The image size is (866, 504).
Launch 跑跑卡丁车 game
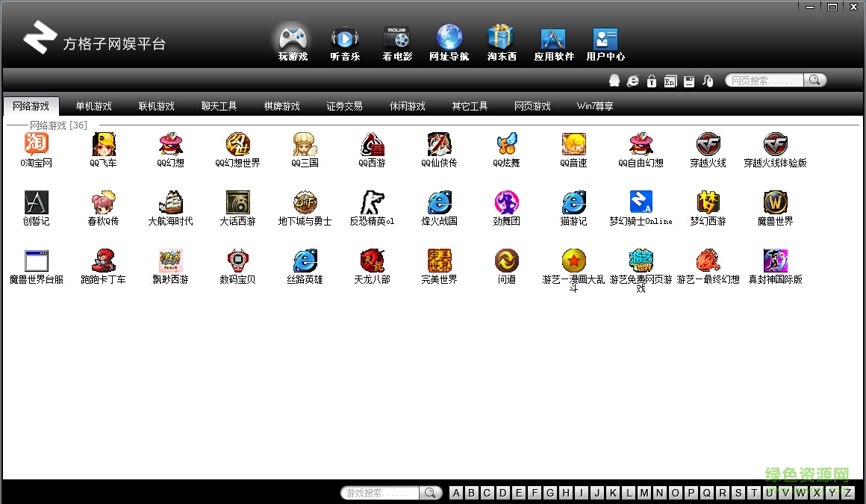(x=104, y=266)
